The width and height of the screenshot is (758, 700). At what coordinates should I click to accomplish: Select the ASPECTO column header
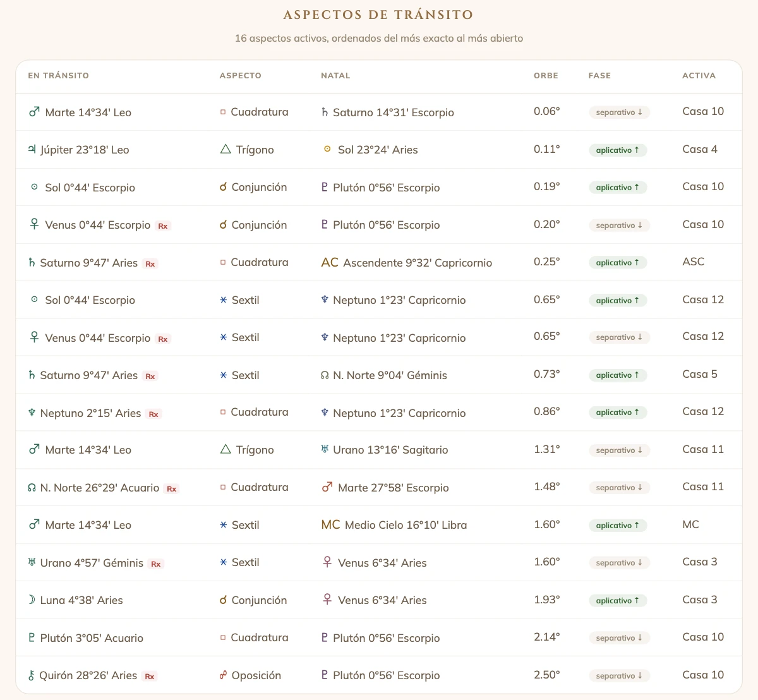click(x=241, y=75)
